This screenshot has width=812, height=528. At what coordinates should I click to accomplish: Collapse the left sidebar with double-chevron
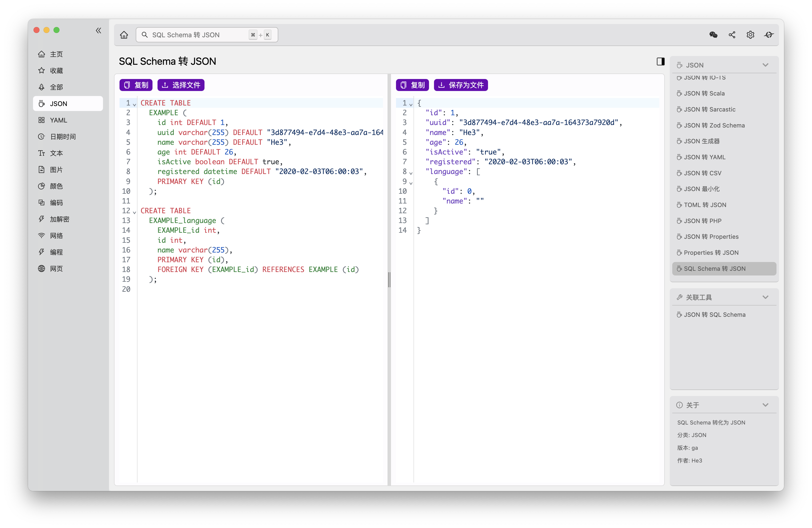coord(98,31)
